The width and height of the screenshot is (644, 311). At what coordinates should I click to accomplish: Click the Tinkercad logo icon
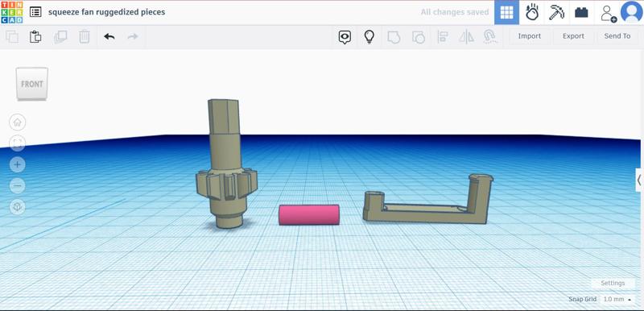click(12, 12)
